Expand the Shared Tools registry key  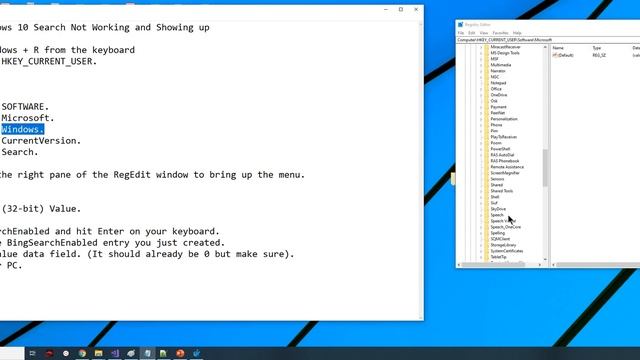[481, 191]
